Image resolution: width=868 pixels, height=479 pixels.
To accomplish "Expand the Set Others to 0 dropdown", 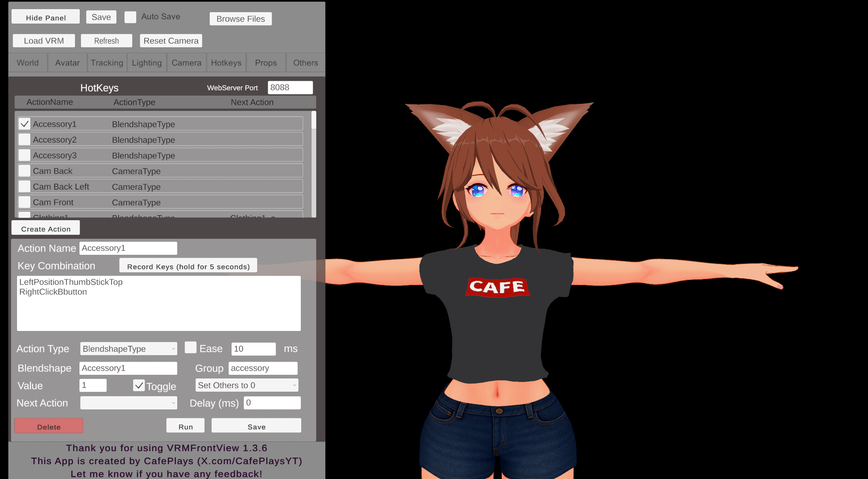I will coord(247,385).
